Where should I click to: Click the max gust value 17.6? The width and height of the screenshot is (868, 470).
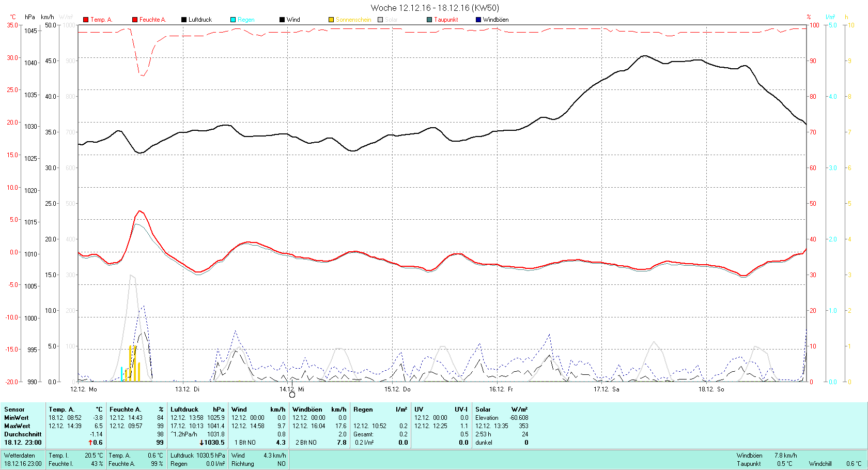click(x=341, y=426)
